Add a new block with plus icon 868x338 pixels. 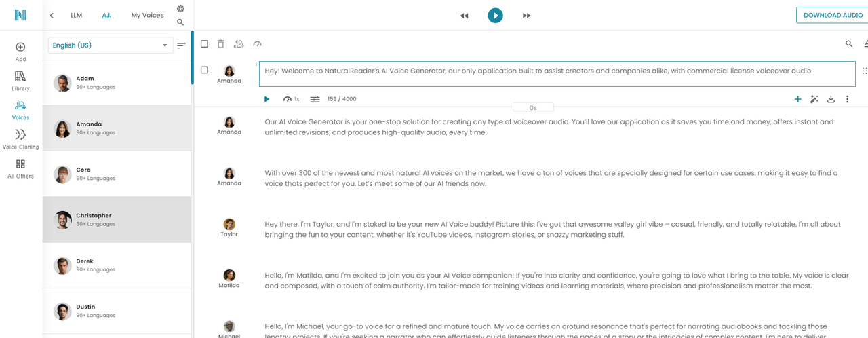797,99
